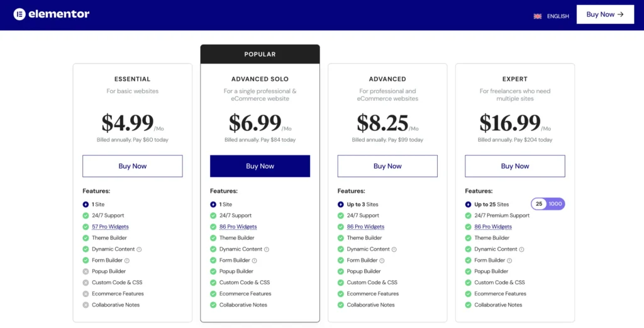Click Form Builder info icon in Advanced Solo
The width and height of the screenshot is (644, 328).
coord(254,260)
